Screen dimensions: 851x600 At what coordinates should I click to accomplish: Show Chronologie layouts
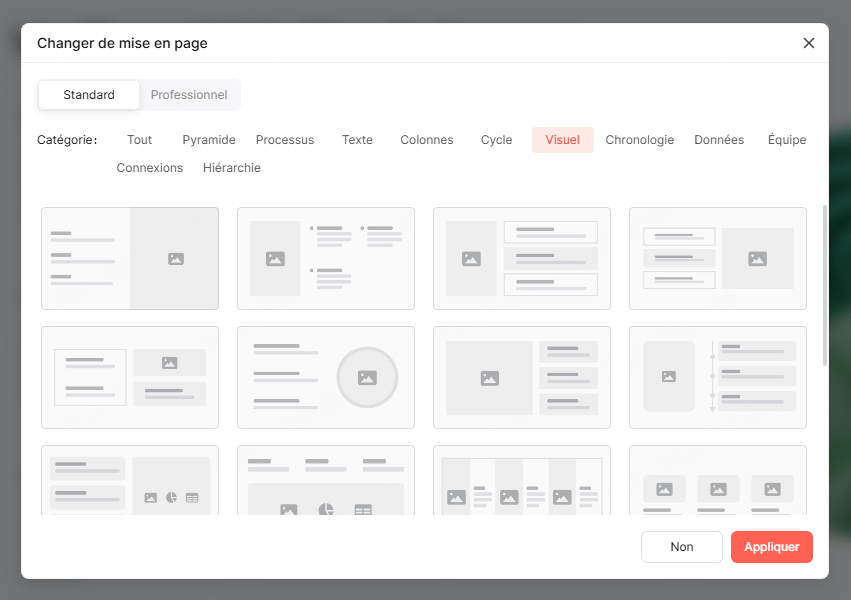point(640,140)
